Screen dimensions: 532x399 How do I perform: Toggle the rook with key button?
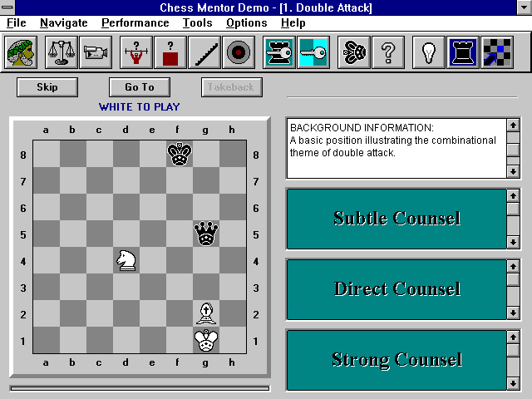pos(278,52)
